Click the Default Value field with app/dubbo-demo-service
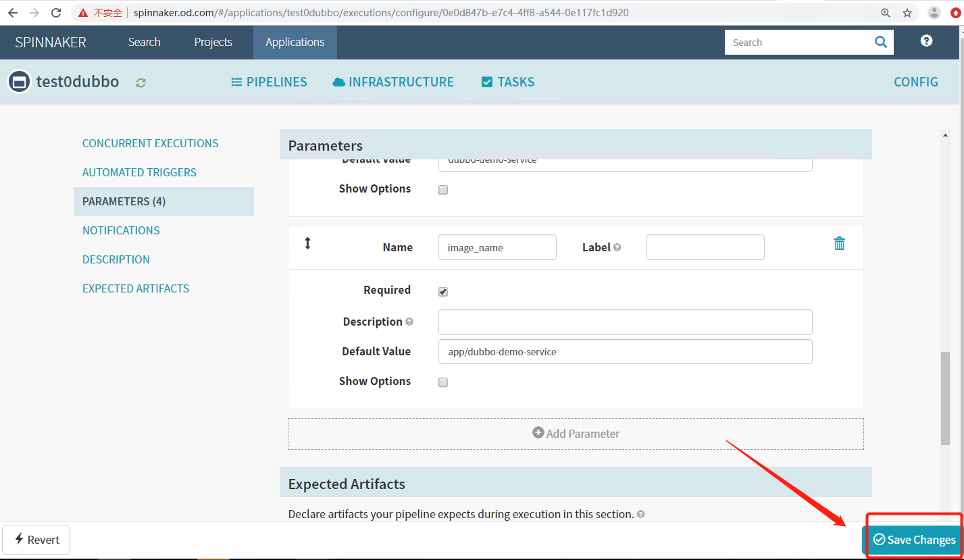 (625, 352)
